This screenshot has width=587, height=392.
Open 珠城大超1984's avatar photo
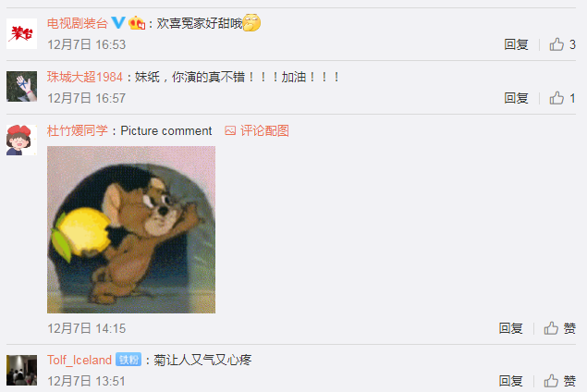click(x=21, y=87)
